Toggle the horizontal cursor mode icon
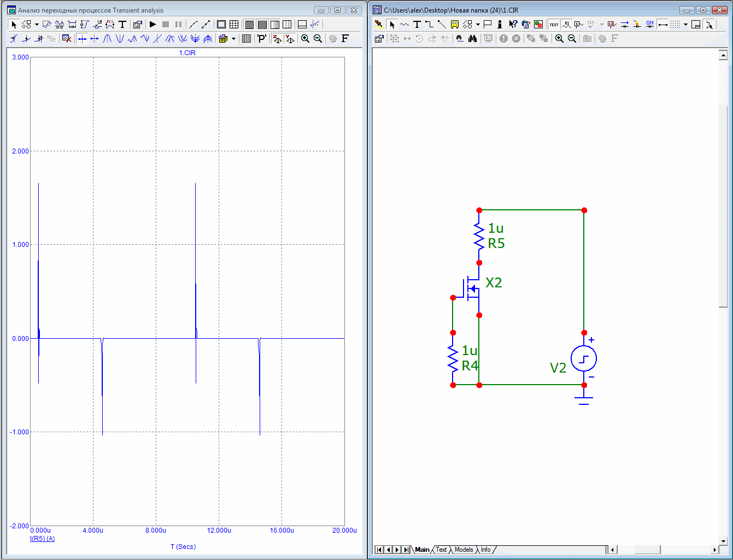 tap(82, 39)
